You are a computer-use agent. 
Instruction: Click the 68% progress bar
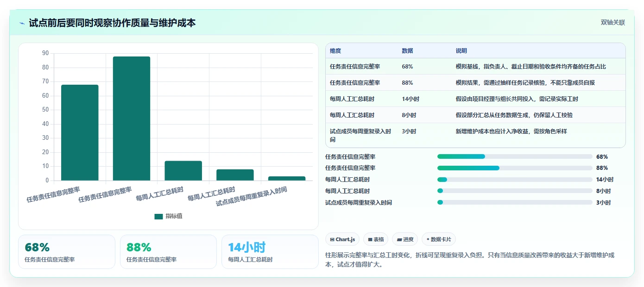(x=515, y=156)
